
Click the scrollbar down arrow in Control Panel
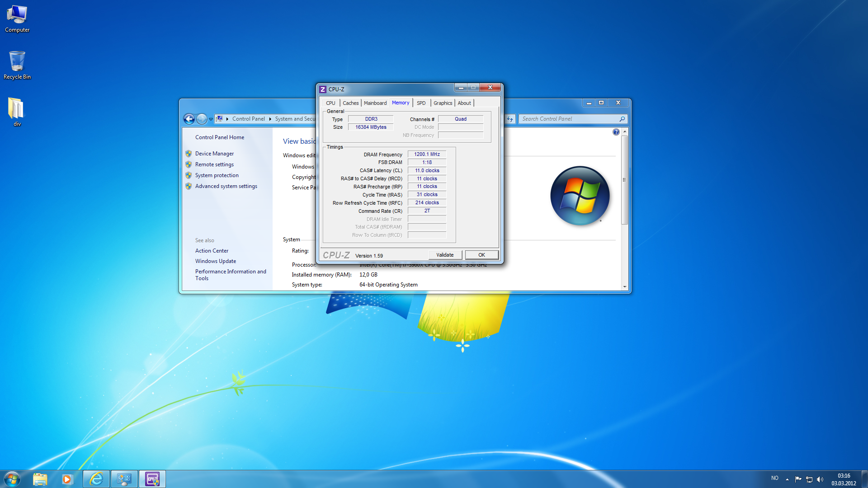(x=624, y=286)
